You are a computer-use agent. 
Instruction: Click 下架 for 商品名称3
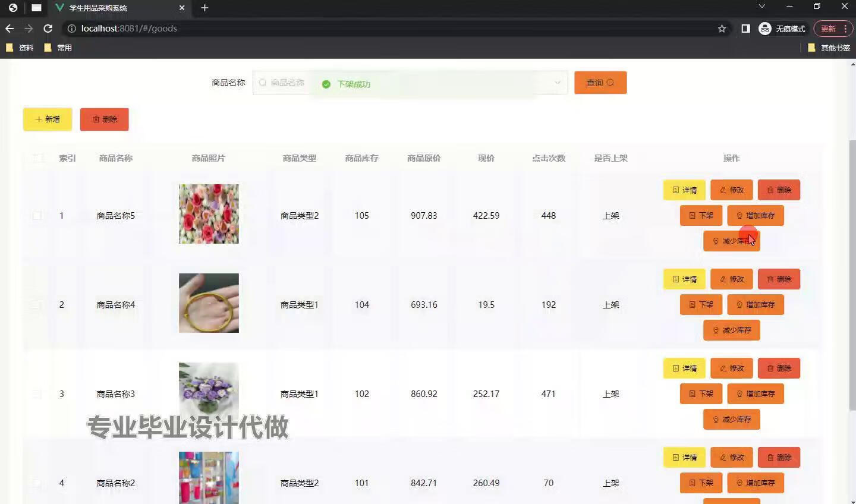701,393
